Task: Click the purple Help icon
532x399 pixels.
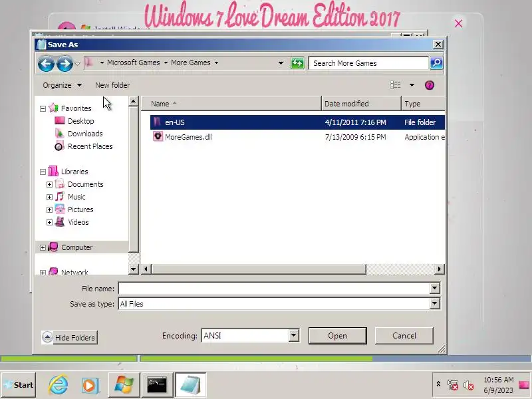Action: (x=429, y=85)
